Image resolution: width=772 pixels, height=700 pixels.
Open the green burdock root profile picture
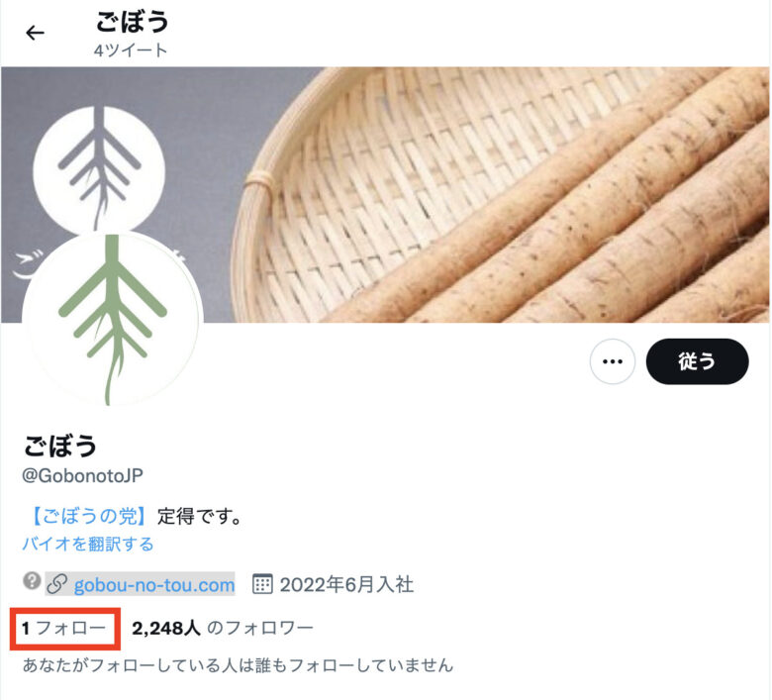click(112, 319)
